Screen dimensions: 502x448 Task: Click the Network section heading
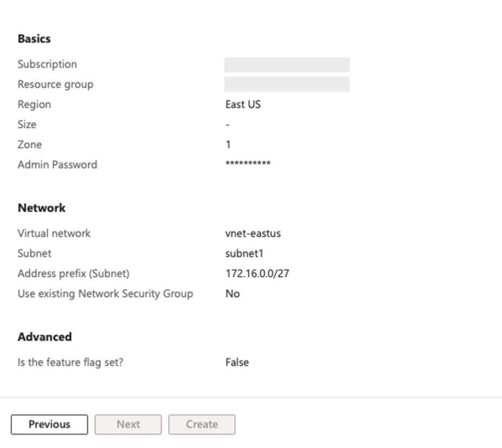(42, 208)
